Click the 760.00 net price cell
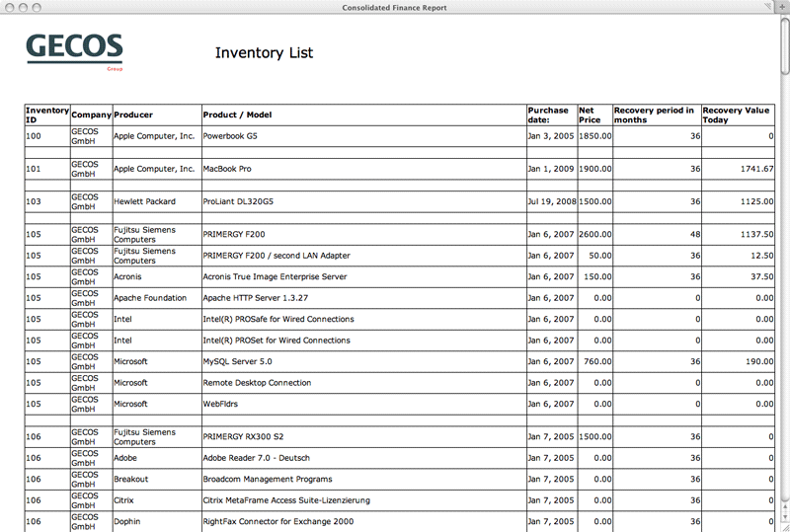This screenshot has height=532, width=790. pos(595,361)
